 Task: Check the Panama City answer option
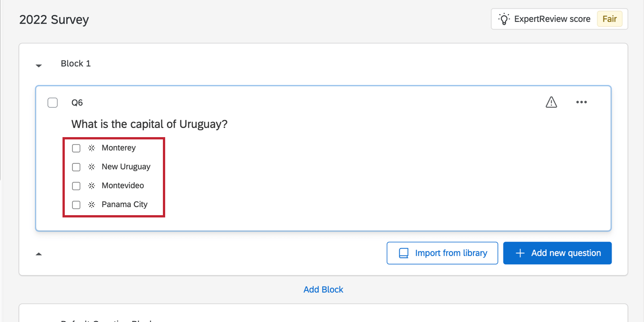coord(76,205)
